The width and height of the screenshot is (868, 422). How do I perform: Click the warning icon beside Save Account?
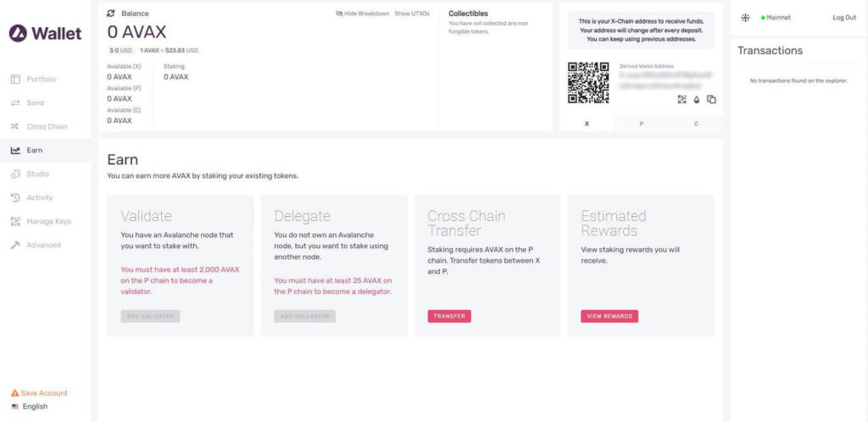pos(15,392)
